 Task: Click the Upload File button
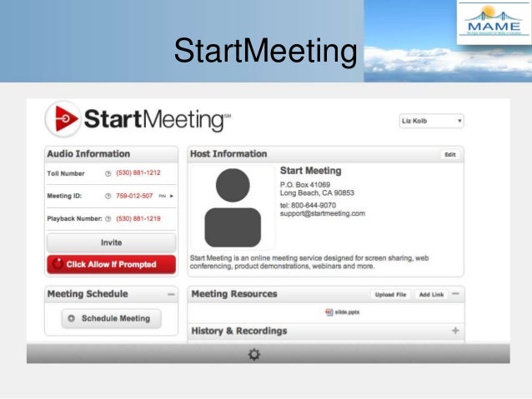[x=390, y=295]
